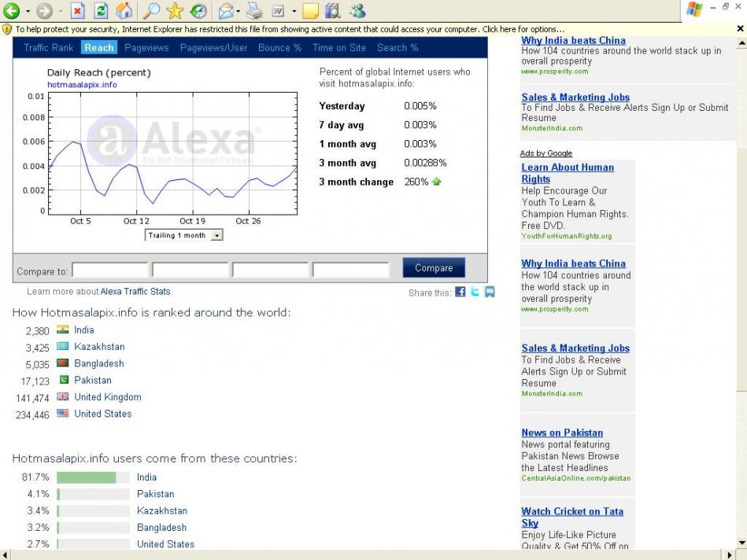Expand the Edit with Word dropdown arrow

(294, 10)
